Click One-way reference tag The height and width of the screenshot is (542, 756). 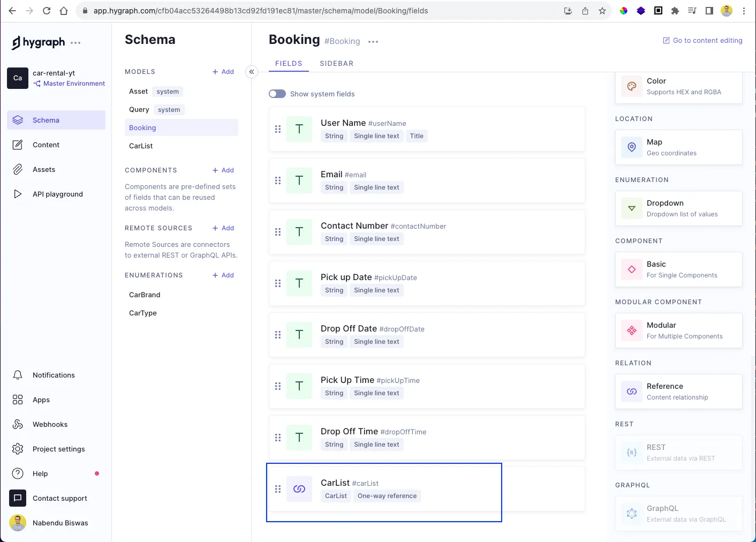point(387,496)
